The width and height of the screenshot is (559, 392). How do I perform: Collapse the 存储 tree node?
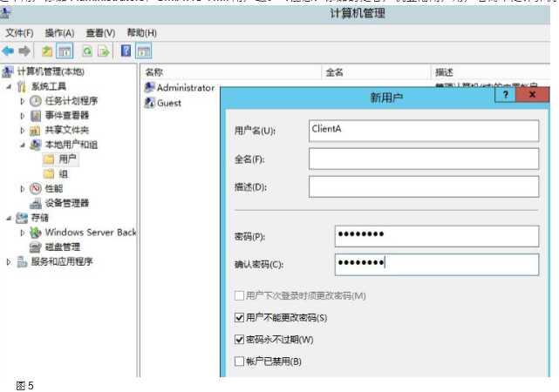(x=9, y=218)
